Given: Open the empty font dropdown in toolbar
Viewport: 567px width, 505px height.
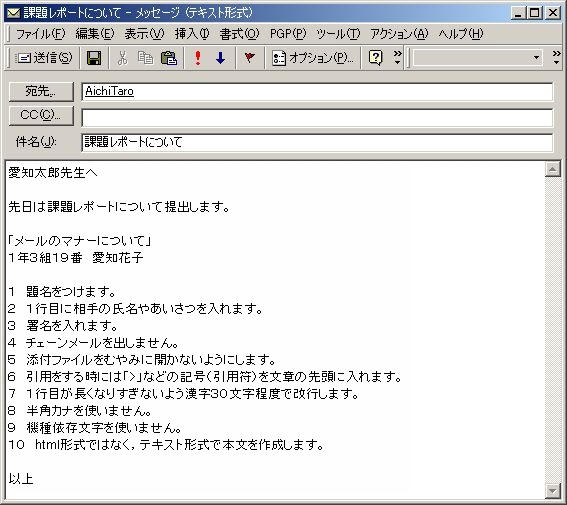Looking at the screenshot, I should (x=478, y=58).
